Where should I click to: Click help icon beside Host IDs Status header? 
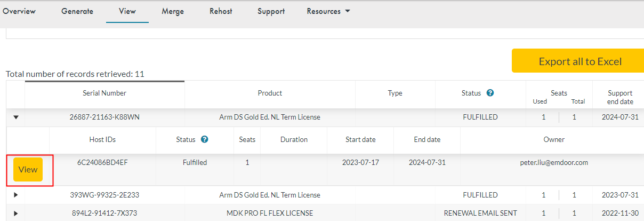point(204,139)
